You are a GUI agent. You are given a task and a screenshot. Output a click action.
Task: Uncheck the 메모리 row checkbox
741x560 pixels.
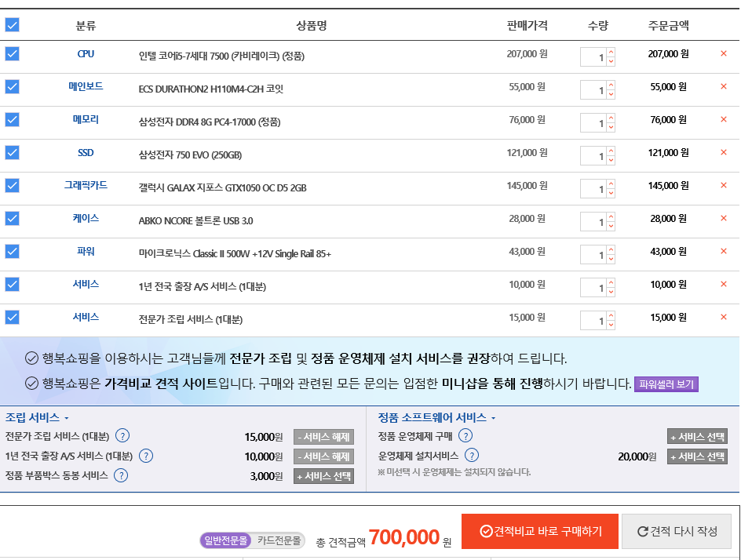click(13, 120)
